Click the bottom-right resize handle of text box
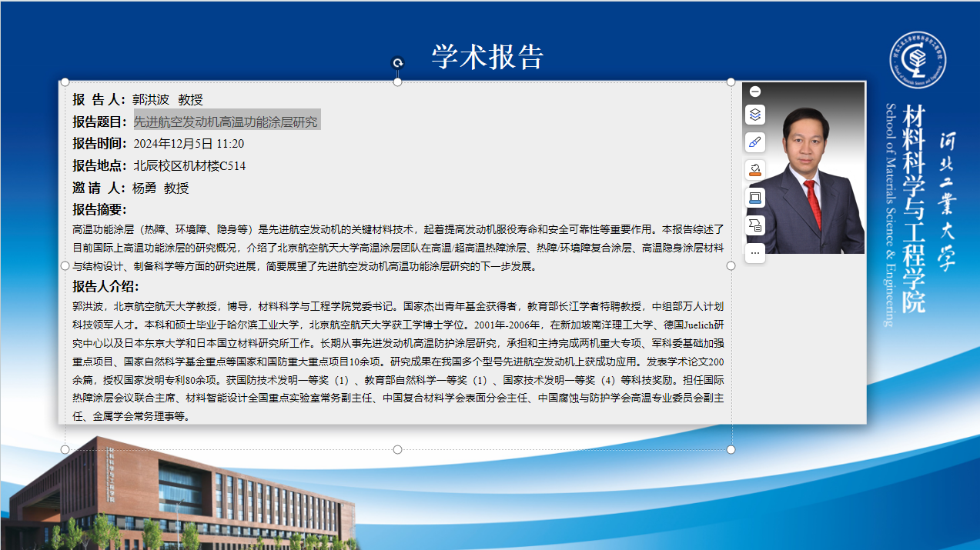 (731, 449)
